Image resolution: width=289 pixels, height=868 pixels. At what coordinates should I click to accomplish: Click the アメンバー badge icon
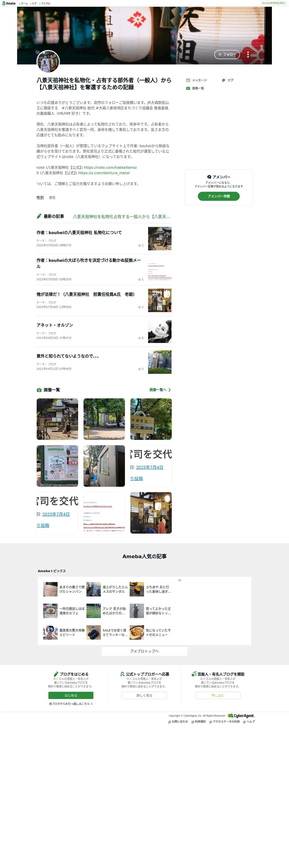[x=209, y=177]
